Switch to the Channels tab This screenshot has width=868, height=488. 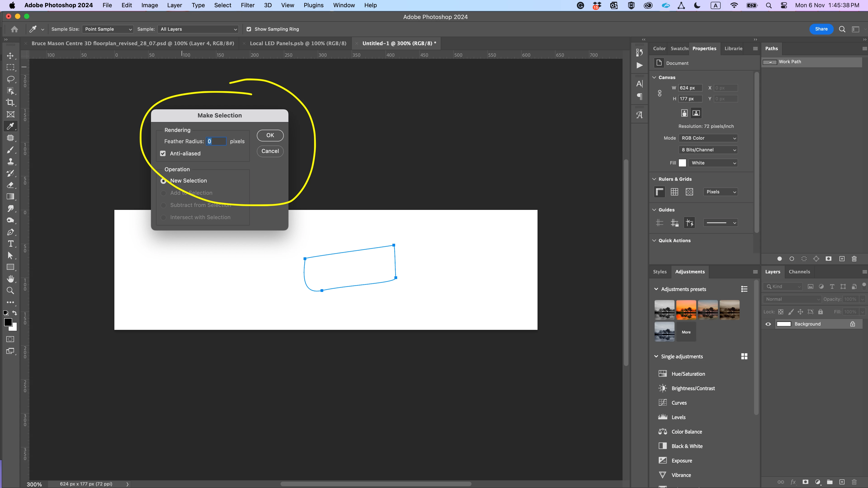click(x=799, y=272)
